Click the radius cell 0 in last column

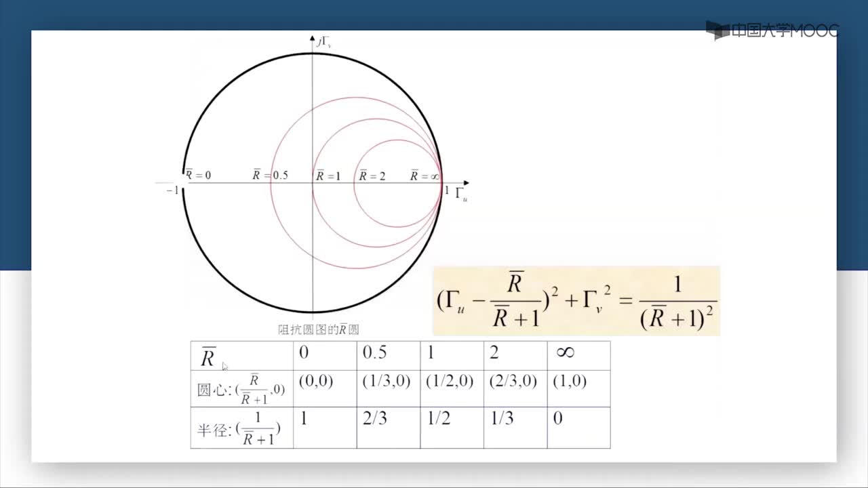(x=578, y=428)
